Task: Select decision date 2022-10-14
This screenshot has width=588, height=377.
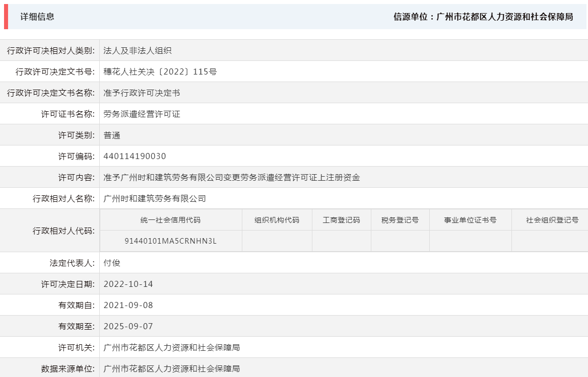Action: [128, 284]
